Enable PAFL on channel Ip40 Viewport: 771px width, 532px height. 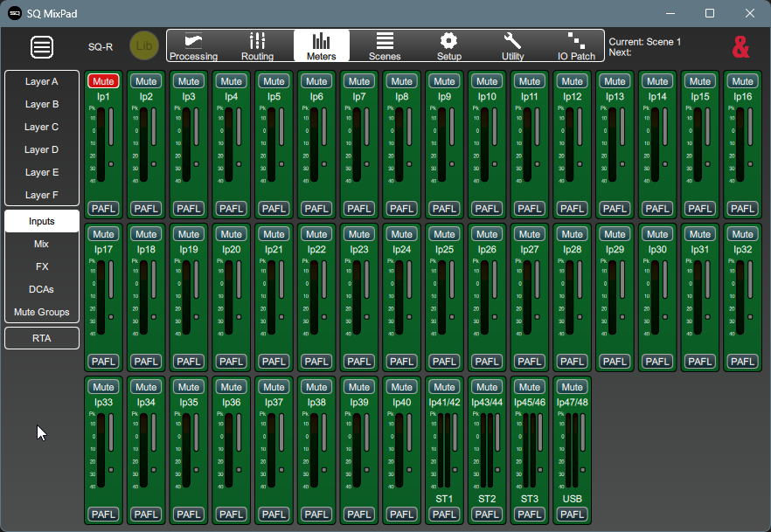tap(402, 515)
